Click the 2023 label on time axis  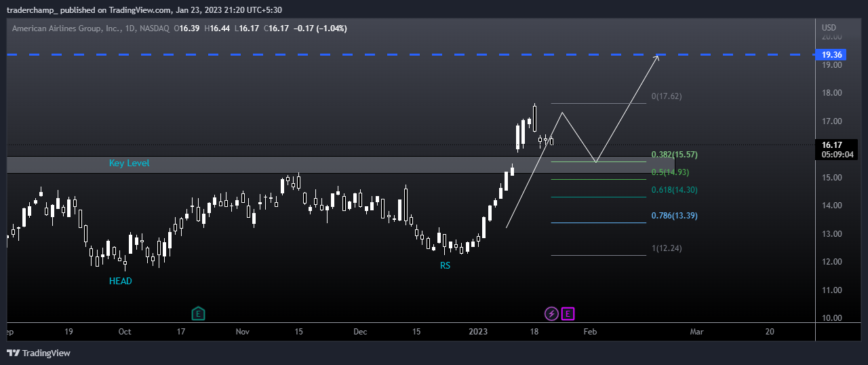pyautogui.click(x=478, y=332)
